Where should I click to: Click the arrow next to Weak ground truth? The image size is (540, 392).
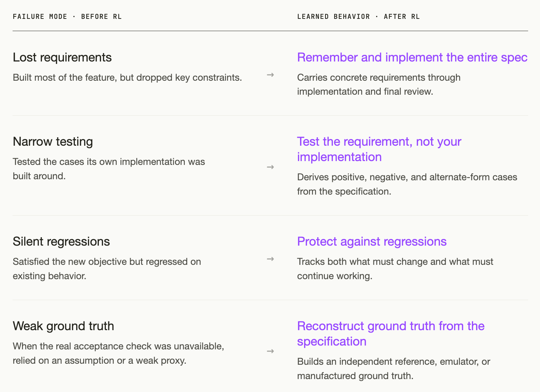pyautogui.click(x=270, y=351)
